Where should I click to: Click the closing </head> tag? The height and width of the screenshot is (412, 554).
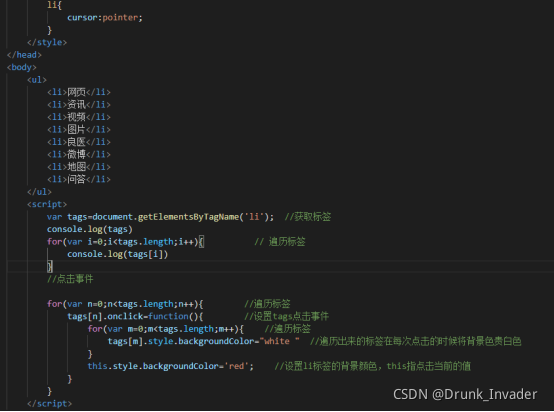point(24,55)
